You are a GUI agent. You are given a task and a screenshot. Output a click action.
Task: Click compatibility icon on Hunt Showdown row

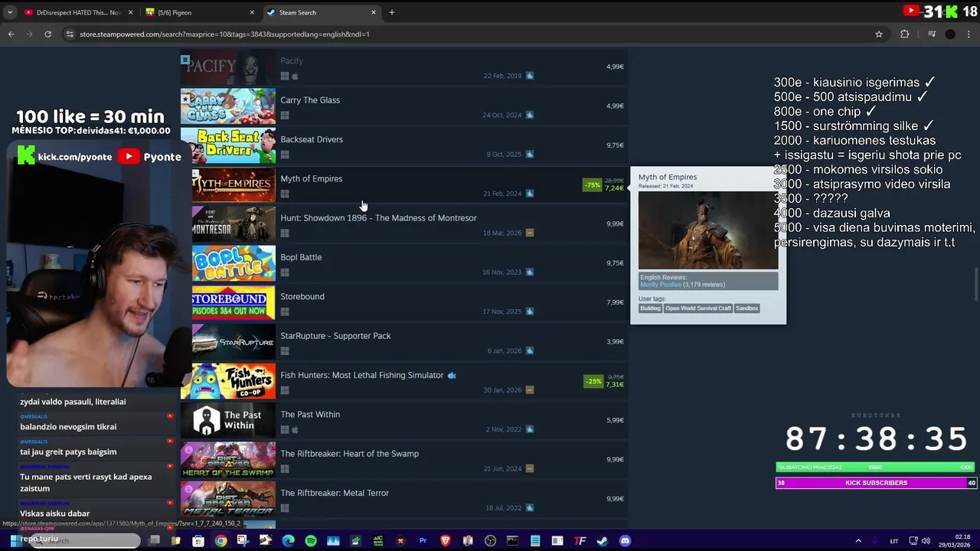(x=529, y=233)
